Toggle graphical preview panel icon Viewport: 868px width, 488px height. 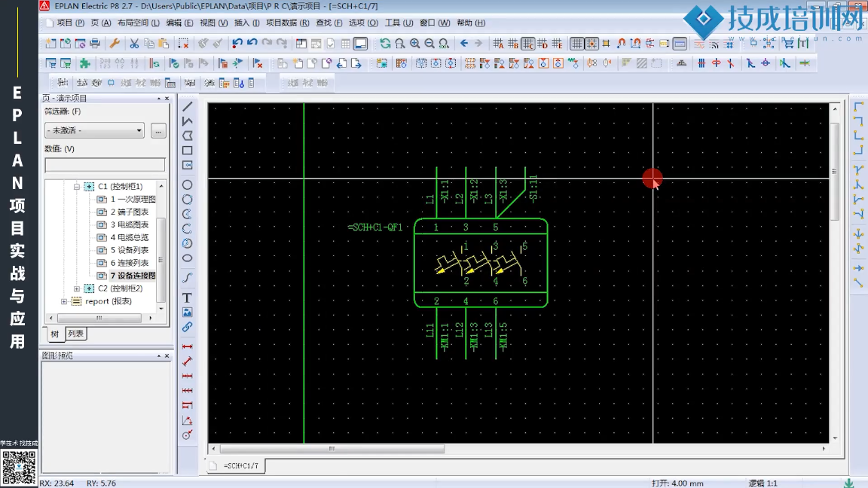click(x=360, y=43)
